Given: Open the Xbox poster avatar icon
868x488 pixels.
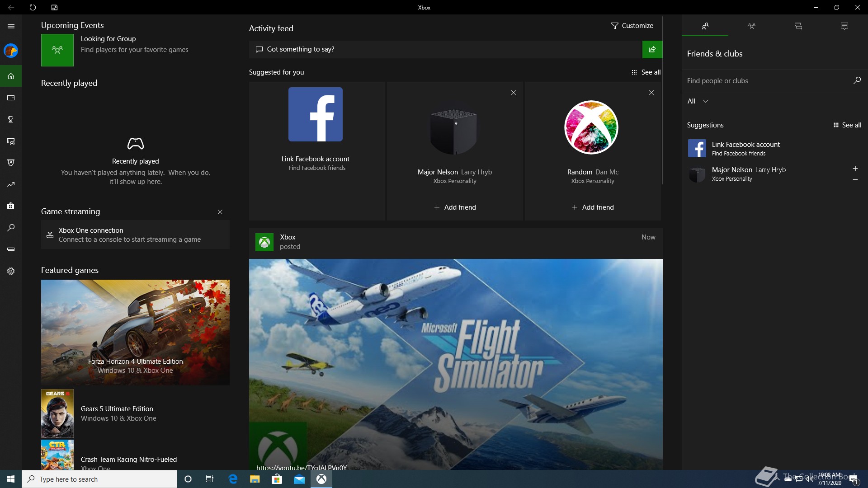Looking at the screenshot, I should pos(264,242).
